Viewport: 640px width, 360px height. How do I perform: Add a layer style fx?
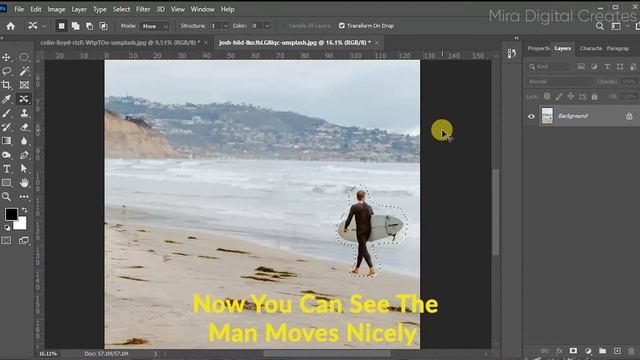pyautogui.click(x=559, y=351)
